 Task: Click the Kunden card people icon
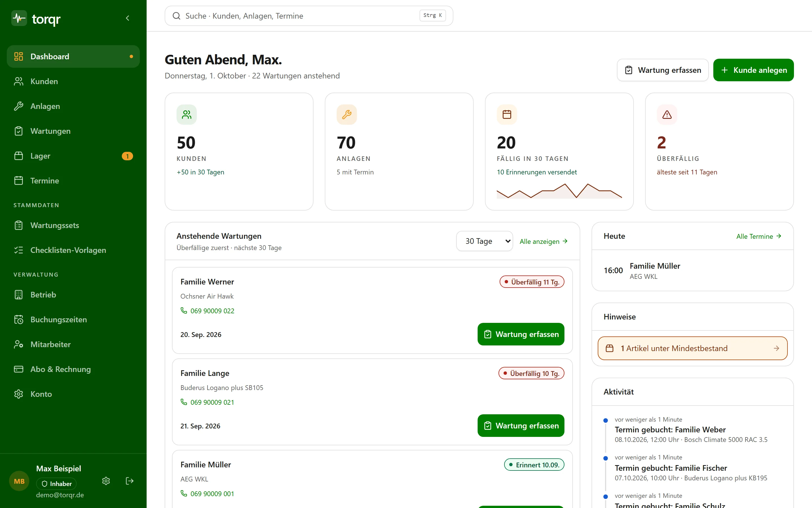[187, 115]
